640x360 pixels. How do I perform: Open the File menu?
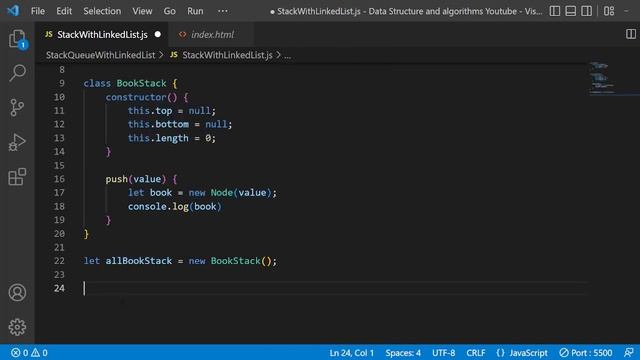[x=38, y=11]
